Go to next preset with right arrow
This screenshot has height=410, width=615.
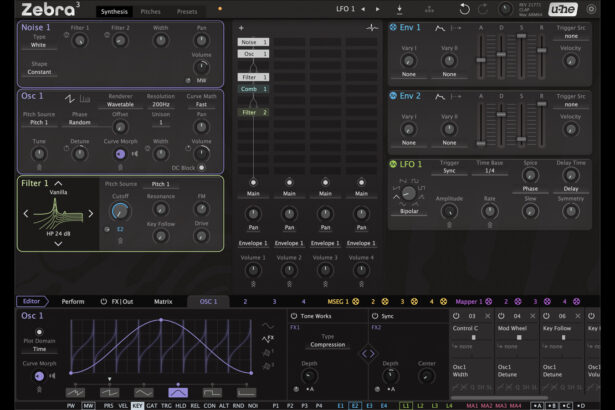(x=378, y=9)
